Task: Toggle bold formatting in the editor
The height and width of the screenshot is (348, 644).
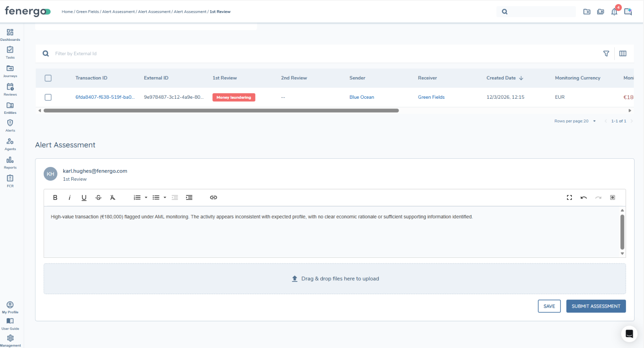Action: [x=55, y=197]
